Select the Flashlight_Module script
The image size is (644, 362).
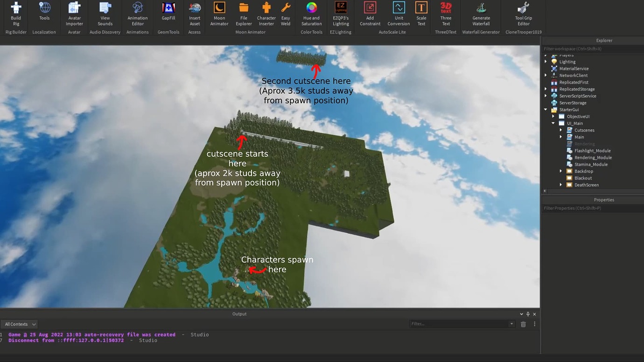click(x=592, y=151)
